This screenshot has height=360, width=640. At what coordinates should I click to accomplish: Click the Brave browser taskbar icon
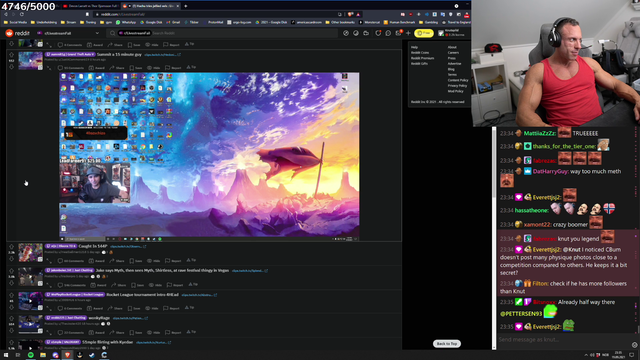67,355
